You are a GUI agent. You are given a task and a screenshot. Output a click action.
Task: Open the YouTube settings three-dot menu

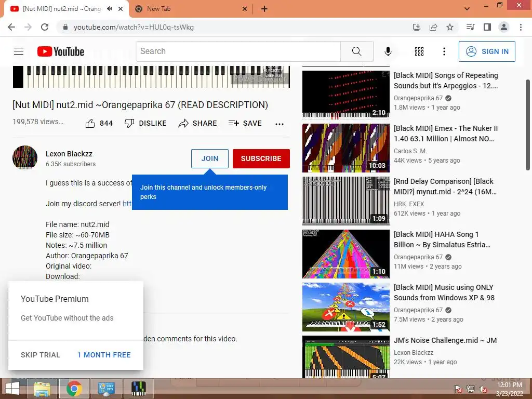pos(444,51)
